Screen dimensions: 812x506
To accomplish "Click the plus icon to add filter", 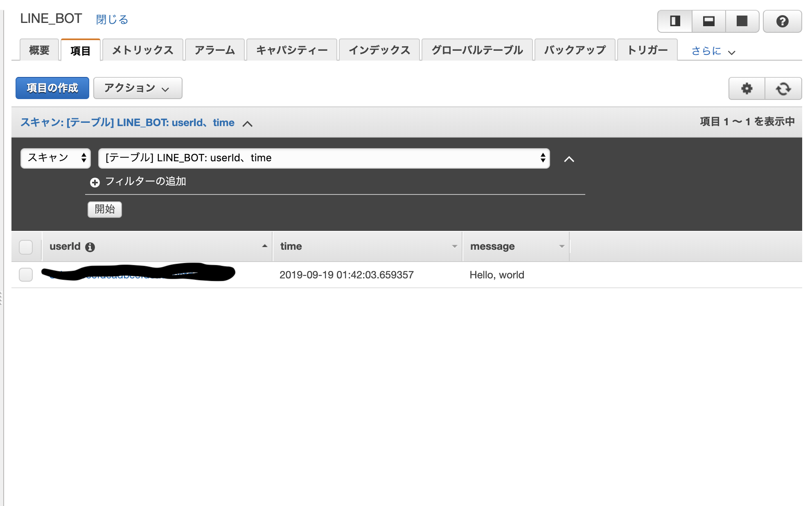I will [95, 182].
